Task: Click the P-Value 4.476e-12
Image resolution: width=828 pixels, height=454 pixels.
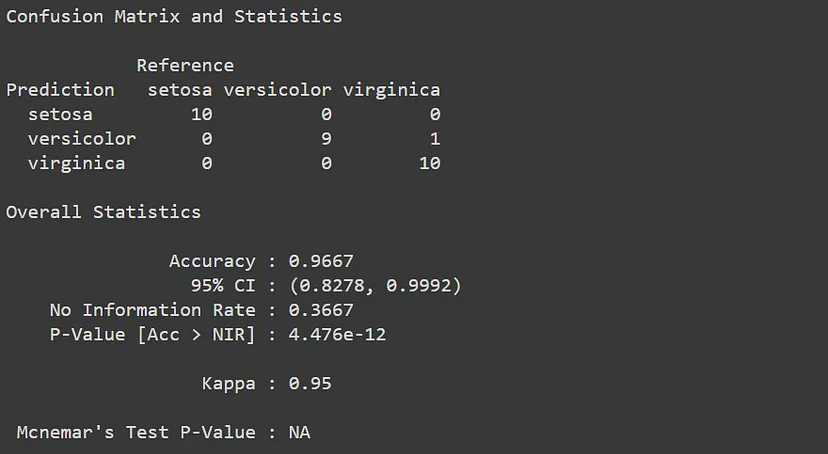Action: pos(337,335)
